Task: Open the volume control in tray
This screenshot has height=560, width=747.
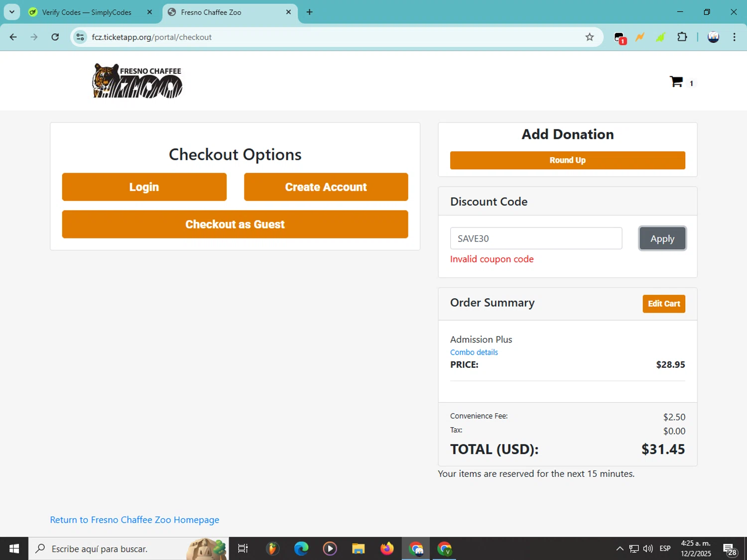Action: coord(648,549)
